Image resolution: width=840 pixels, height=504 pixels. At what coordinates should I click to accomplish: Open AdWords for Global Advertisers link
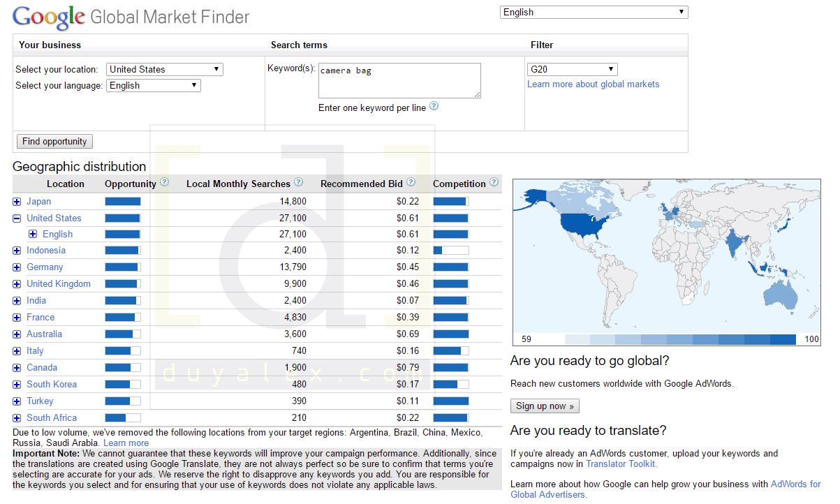pos(666,489)
